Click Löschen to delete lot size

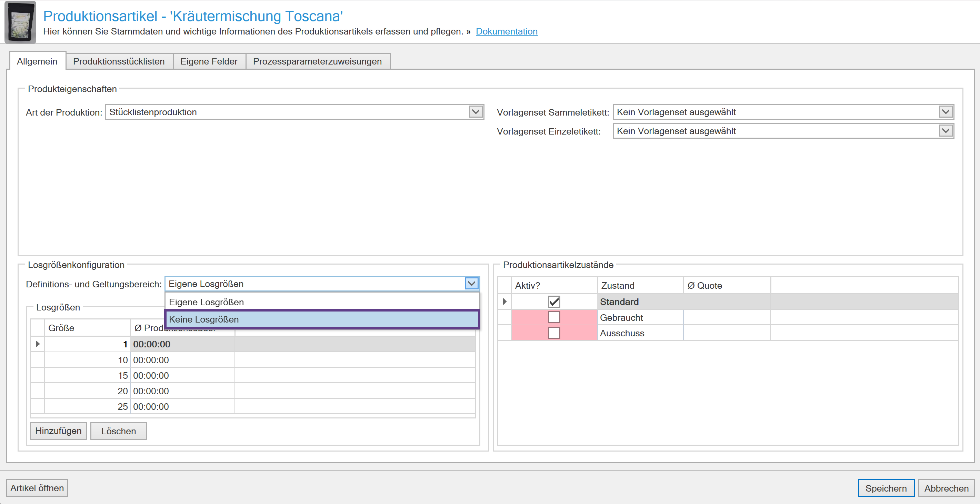point(118,431)
